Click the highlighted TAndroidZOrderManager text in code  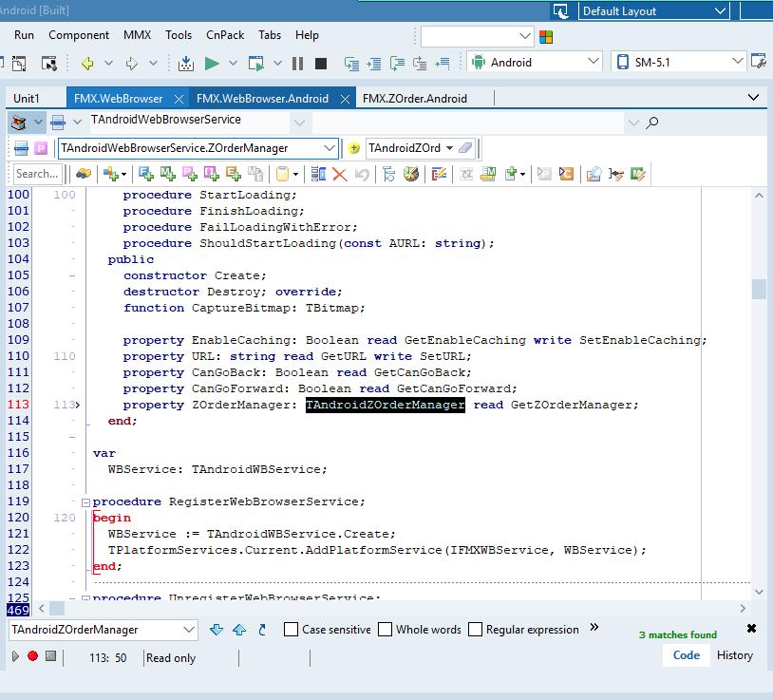385,405
